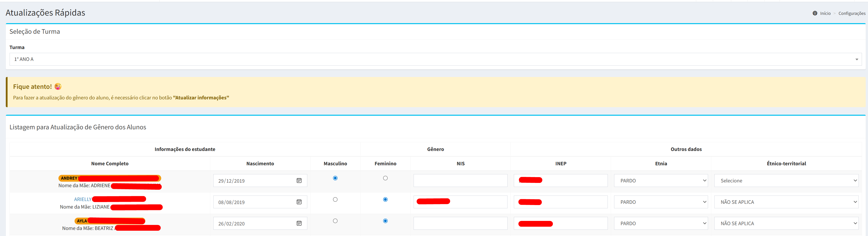Open the Turma dropdown showing 1° ANO A
The height and width of the screenshot is (236, 868).
[x=435, y=59]
